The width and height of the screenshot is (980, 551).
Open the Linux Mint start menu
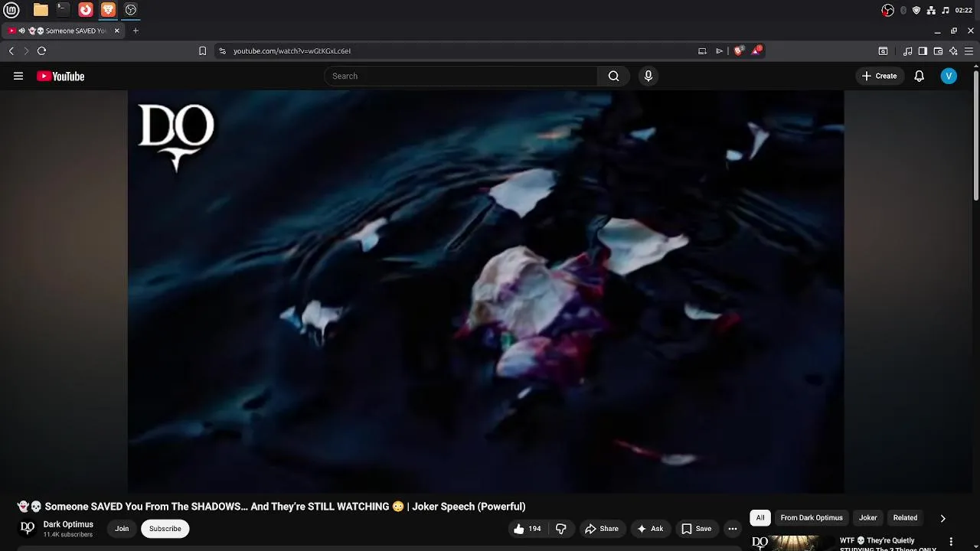pyautogui.click(x=13, y=10)
